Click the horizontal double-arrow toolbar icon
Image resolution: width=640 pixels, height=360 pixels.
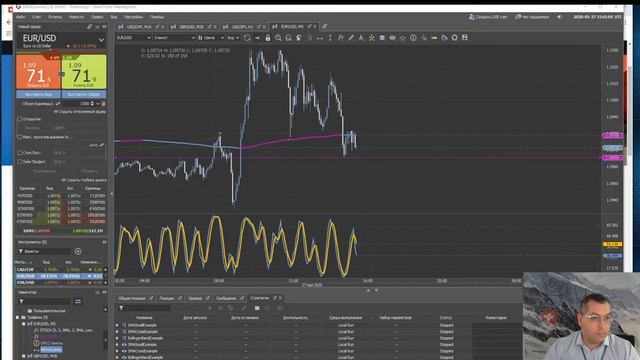click(320, 38)
